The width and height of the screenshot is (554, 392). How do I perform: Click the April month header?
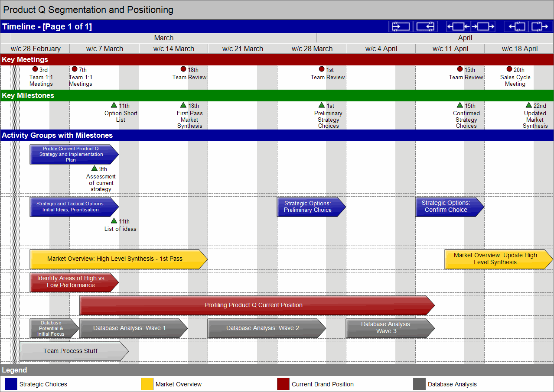click(435, 38)
